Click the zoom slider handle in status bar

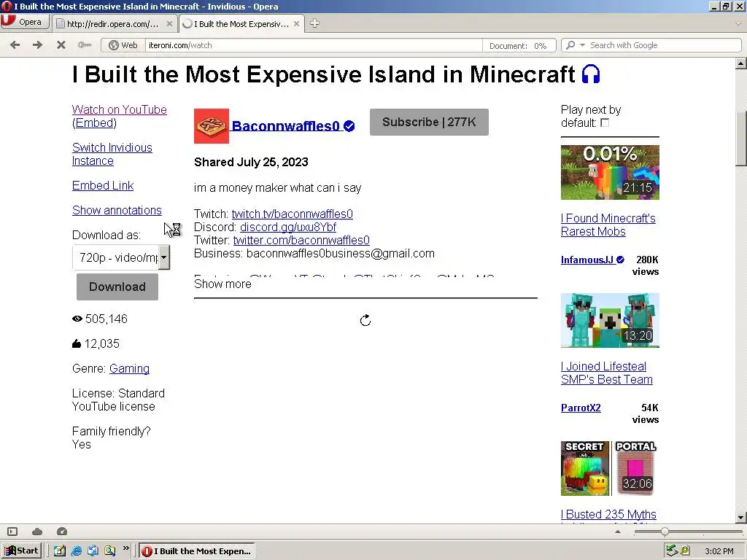pos(665,532)
